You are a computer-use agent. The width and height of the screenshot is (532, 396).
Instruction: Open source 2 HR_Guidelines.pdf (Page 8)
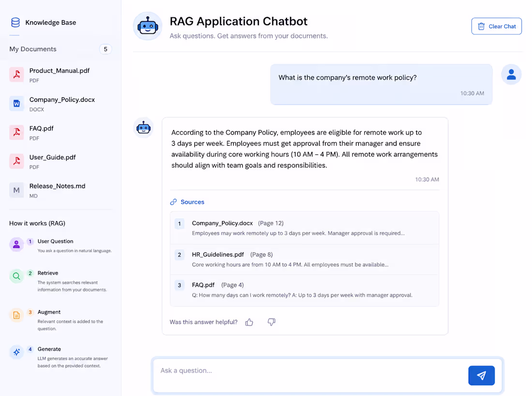tap(304, 259)
